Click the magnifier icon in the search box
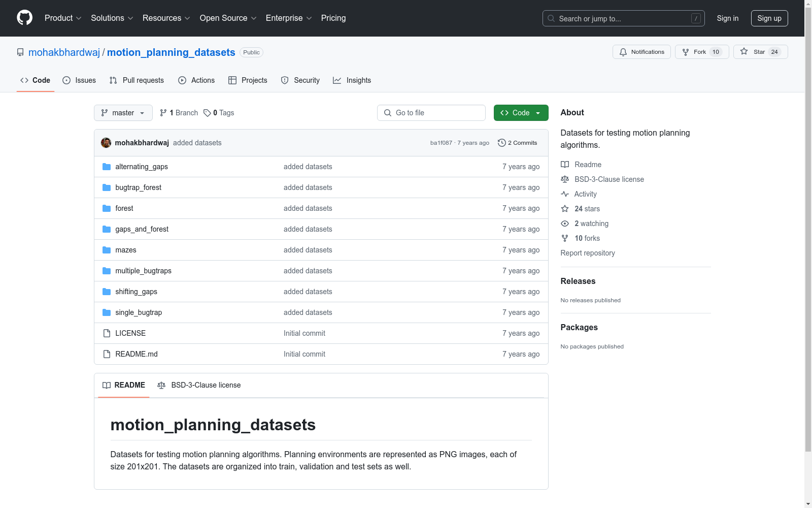 tap(551, 18)
